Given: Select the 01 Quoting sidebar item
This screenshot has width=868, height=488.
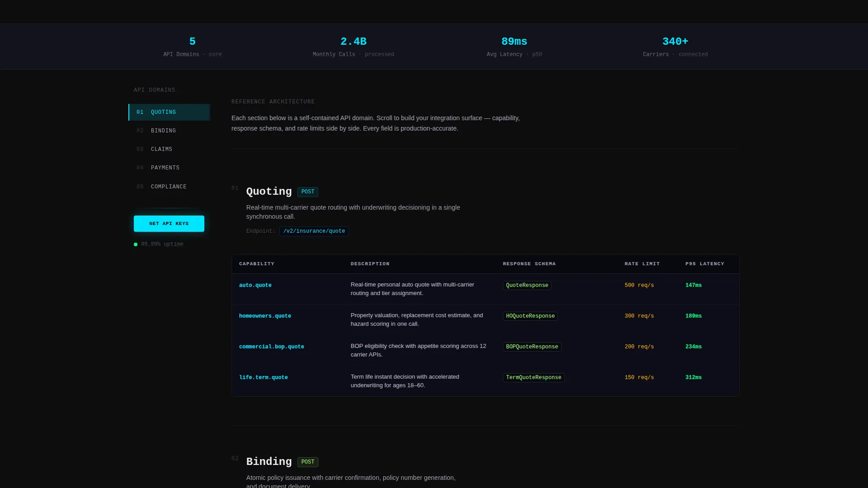Looking at the screenshot, I should coord(169,112).
